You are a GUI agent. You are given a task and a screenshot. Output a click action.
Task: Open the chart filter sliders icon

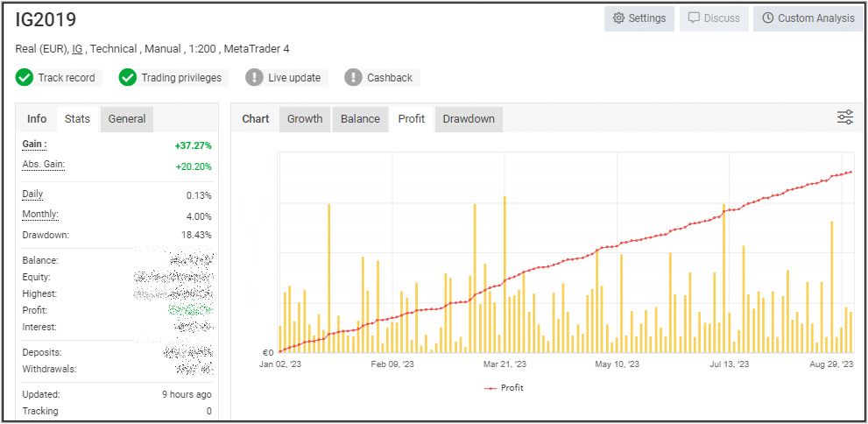844,117
